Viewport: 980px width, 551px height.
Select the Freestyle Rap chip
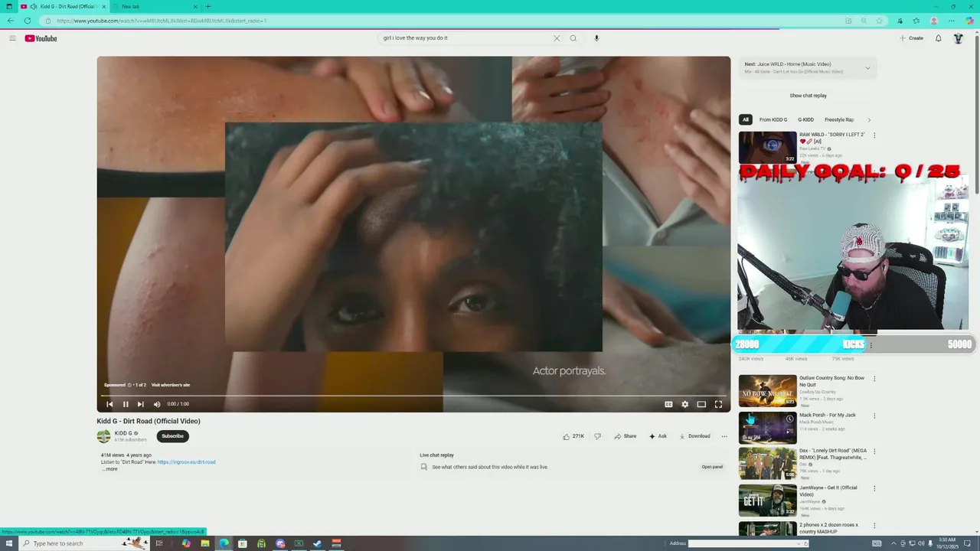pos(839,119)
